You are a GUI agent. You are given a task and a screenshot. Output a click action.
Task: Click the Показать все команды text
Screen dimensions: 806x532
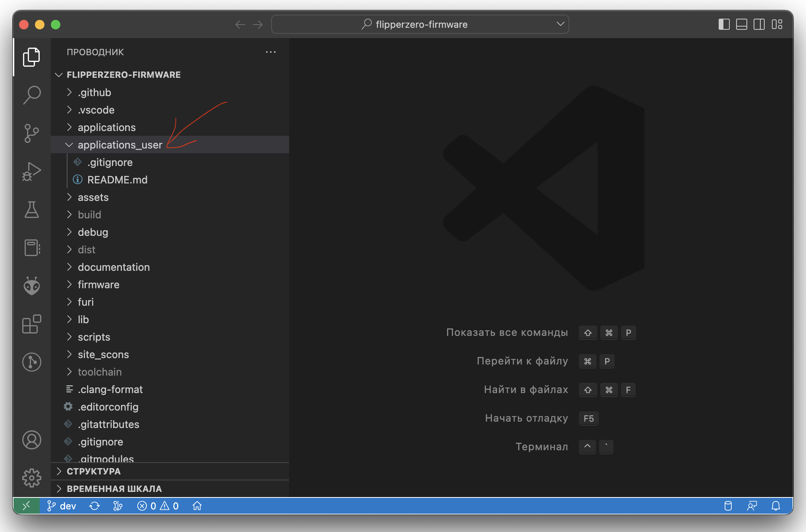pyautogui.click(x=507, y=332)
